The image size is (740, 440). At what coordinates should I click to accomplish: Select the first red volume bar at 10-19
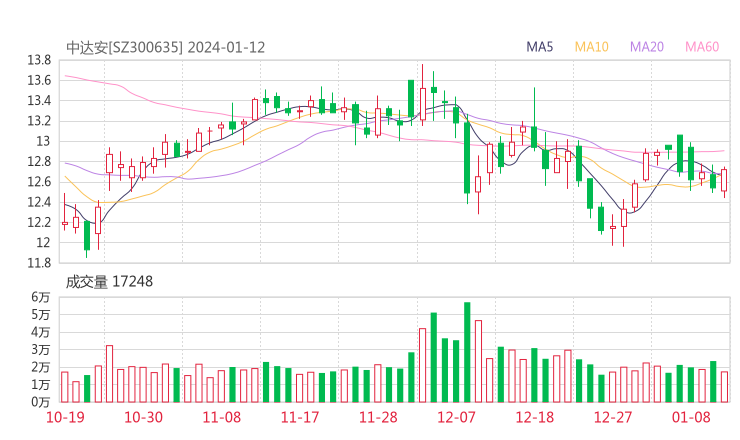[x=65, y=387]
